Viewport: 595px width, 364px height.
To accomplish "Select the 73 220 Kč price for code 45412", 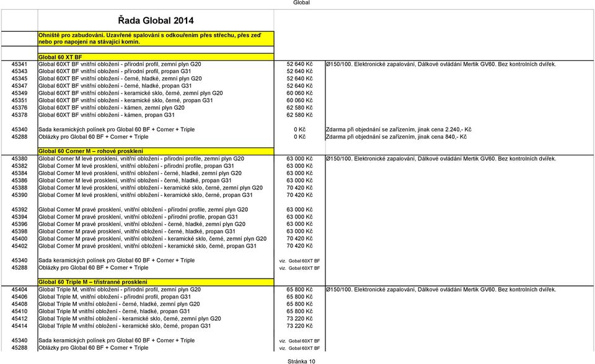I will click(299, 318).
